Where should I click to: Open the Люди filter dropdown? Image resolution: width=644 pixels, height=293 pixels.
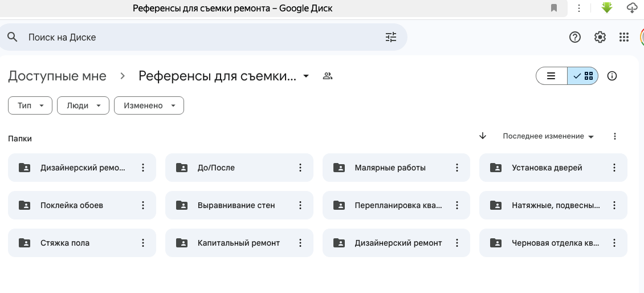click(83, 105)
